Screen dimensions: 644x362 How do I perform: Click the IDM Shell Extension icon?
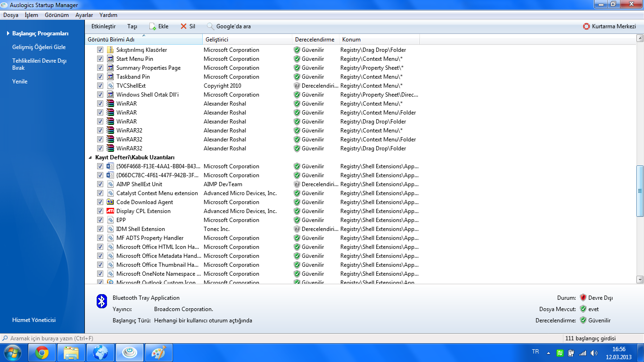point(110,229)
